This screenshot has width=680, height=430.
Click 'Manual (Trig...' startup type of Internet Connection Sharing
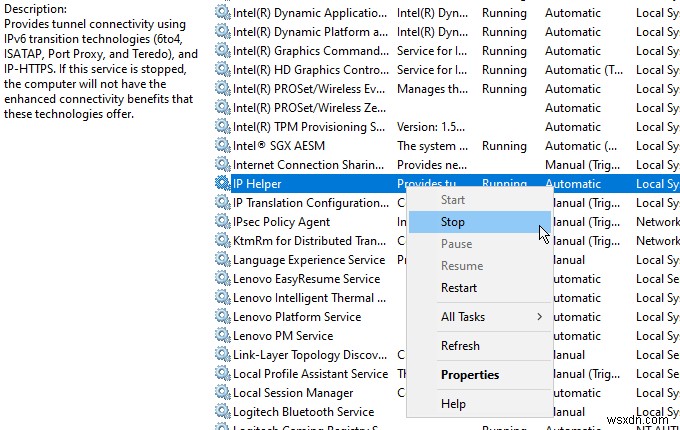(x=582, y=165)
